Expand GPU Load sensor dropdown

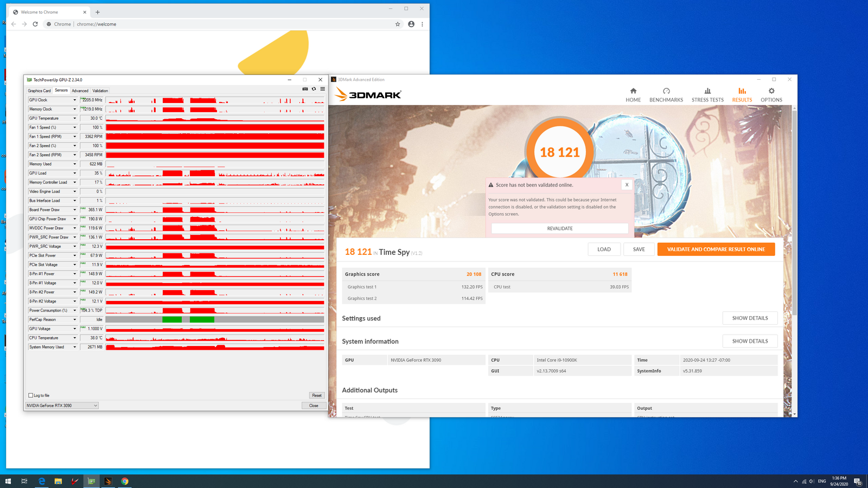pos(75,173)
